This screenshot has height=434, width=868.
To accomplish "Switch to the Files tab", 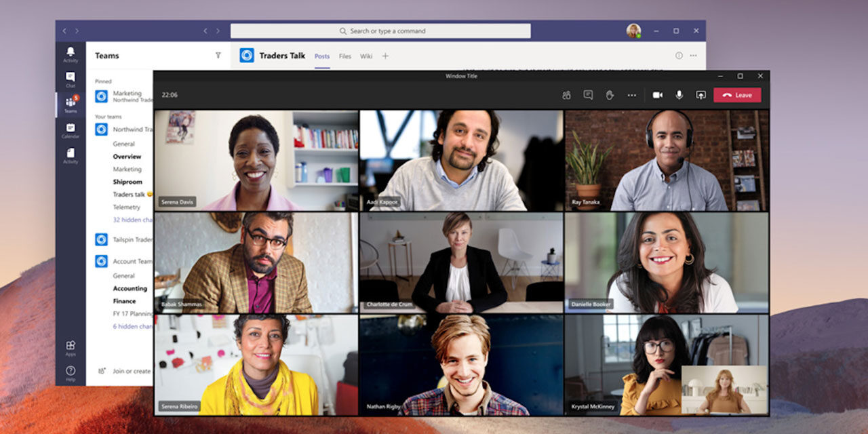I will (344, 57).
